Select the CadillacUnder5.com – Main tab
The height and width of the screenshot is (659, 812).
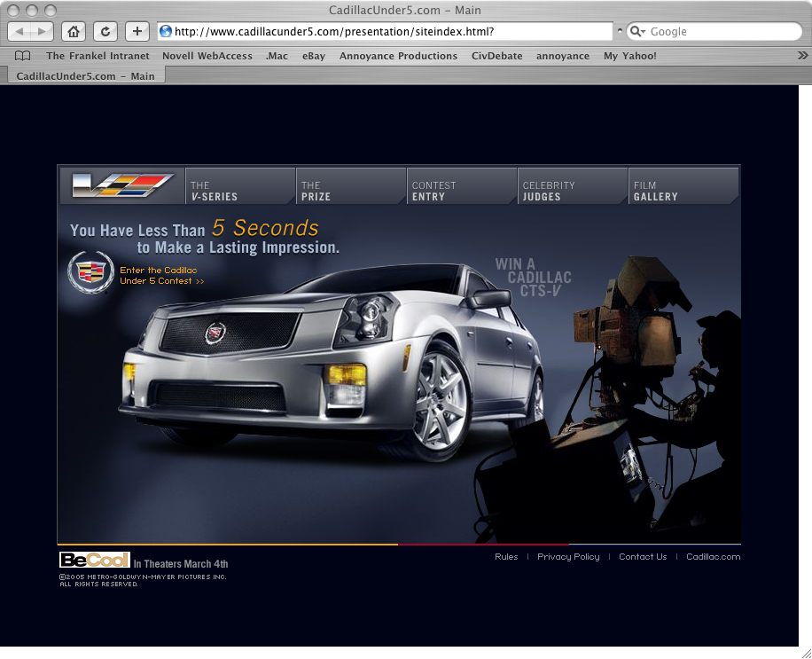(86, 76)
